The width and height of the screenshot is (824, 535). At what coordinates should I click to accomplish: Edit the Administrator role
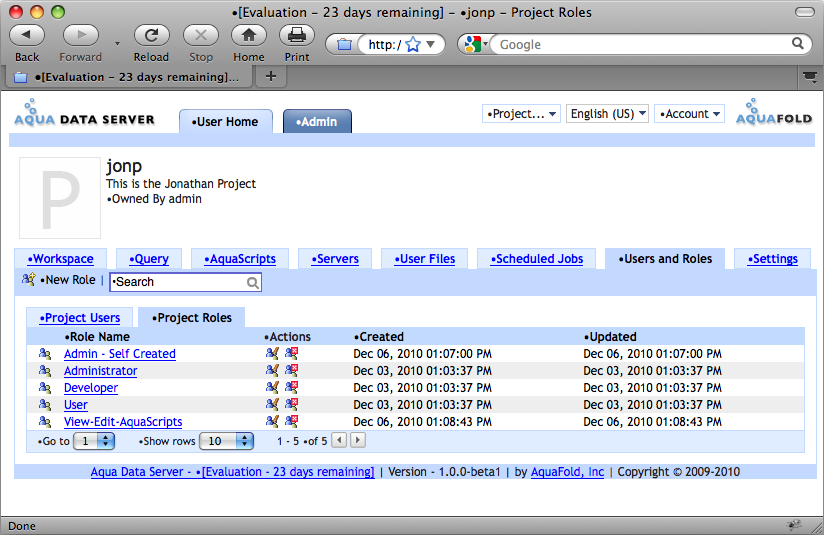[x=272, y=370]
